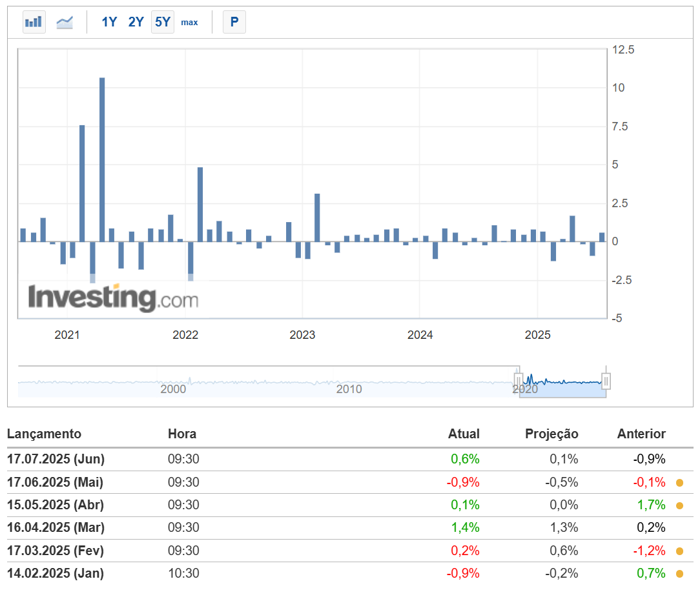
Task: Click the 7.5 value bar in early 2021
Action: click(82, 183)
